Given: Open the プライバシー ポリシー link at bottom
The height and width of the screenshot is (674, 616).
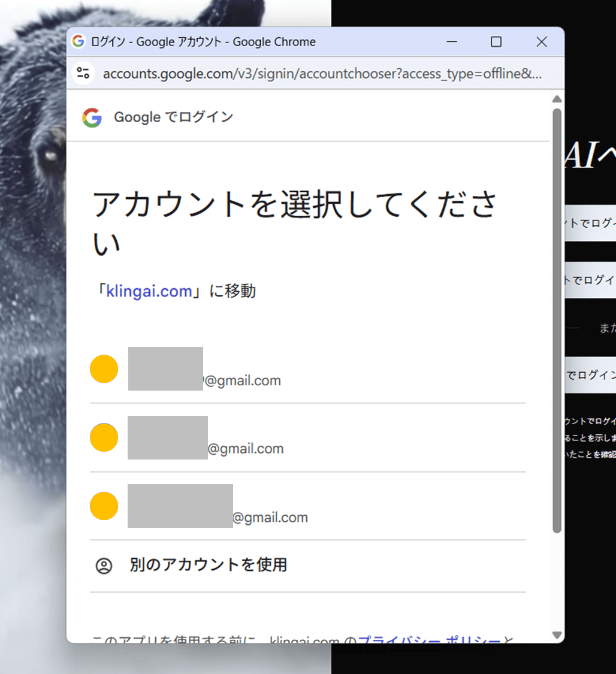Looking at the screenshot, I should 428,640.
